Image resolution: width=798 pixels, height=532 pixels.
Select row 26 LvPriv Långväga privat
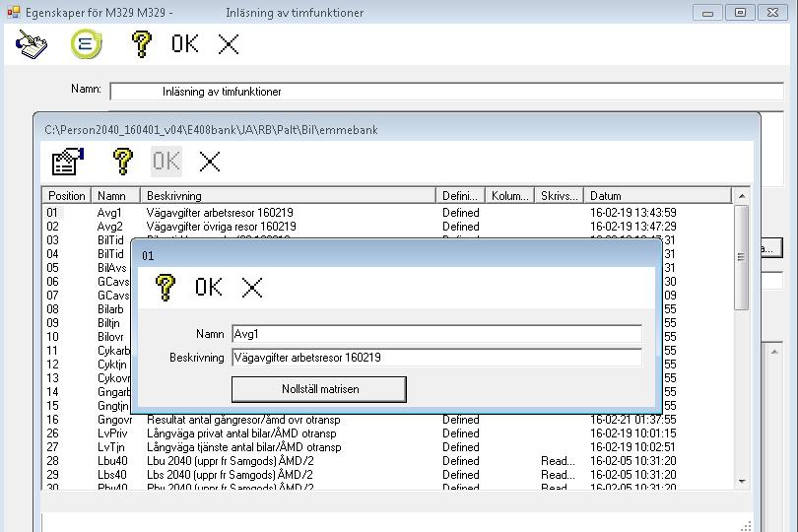387,433
